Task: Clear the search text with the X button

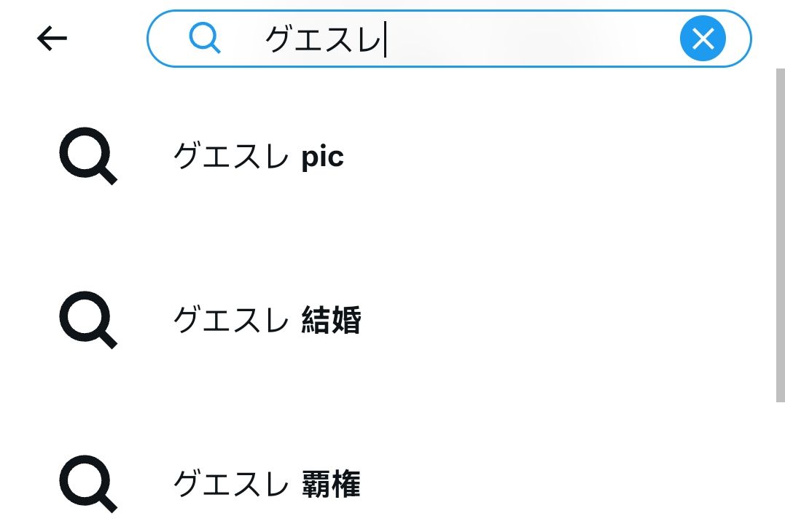Action: point(703,38)
